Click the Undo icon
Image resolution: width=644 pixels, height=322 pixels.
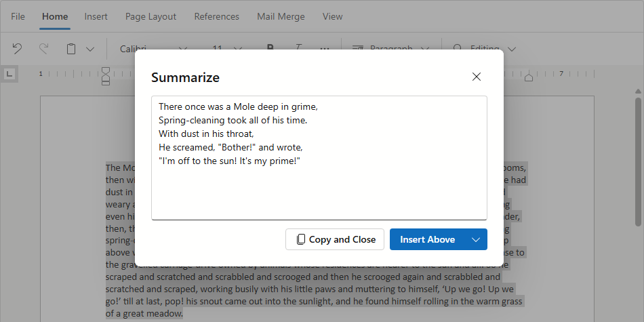[x=17, y=49]
